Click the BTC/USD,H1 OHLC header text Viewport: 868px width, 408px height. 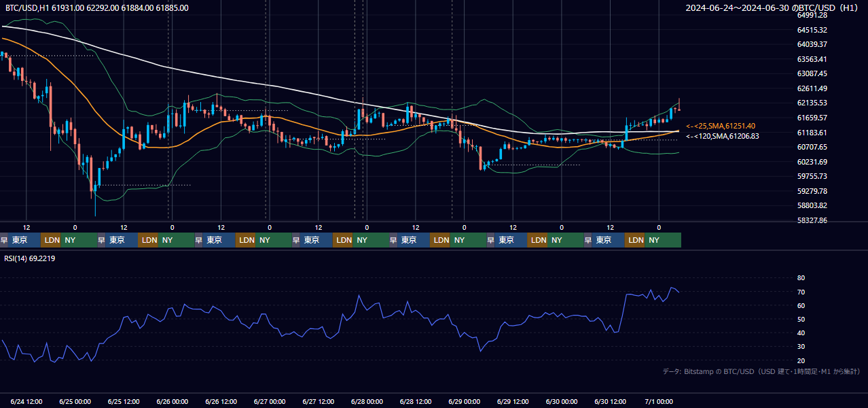pos(97,7)
